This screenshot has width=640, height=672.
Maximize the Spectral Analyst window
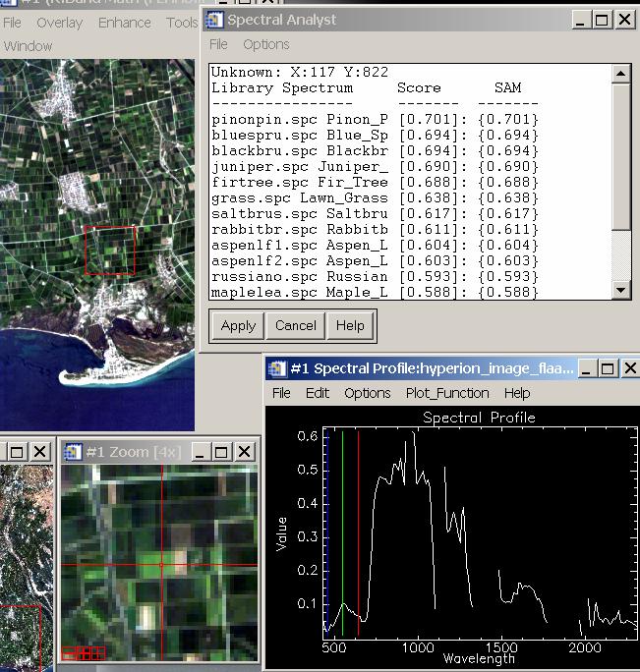click(602, 20)
